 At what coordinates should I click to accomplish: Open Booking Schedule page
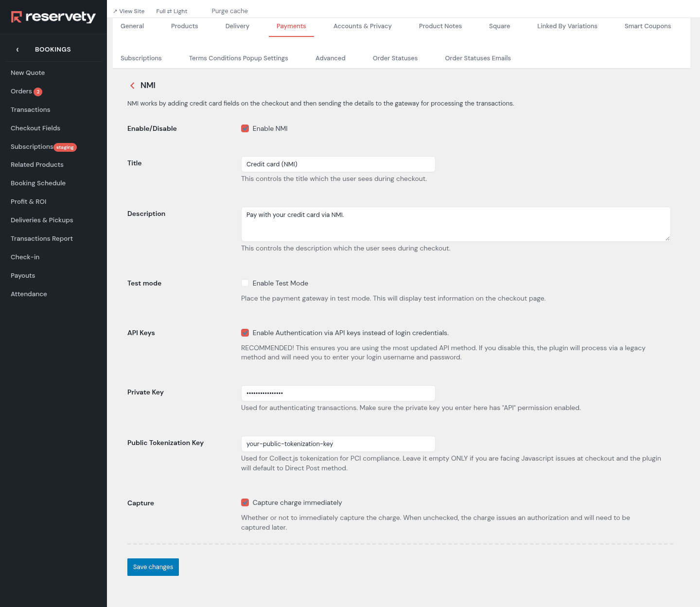pyautogui.click(x=38, y=183)
